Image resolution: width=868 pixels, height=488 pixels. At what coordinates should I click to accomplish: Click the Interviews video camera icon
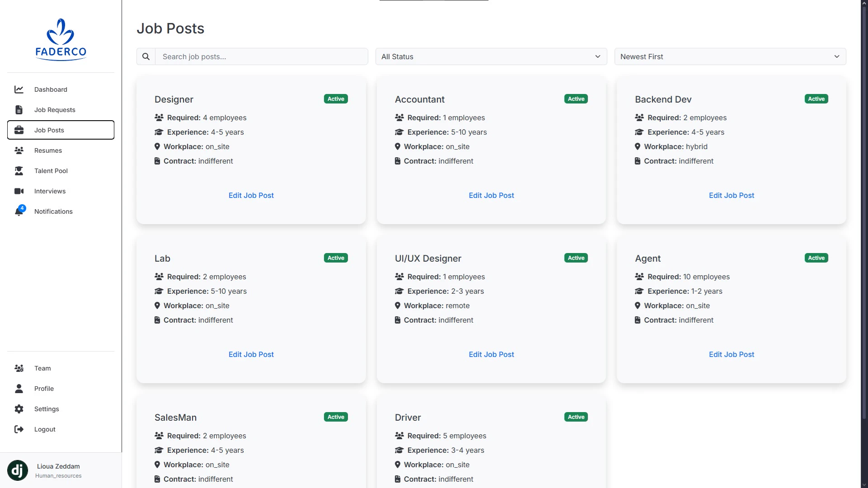[19, 191]
